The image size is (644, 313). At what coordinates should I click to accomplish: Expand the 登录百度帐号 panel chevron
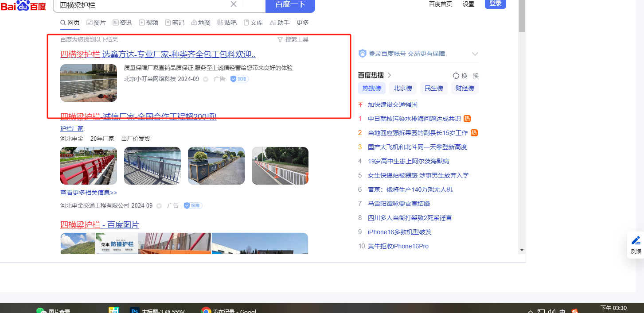click(x=475, y=54)
